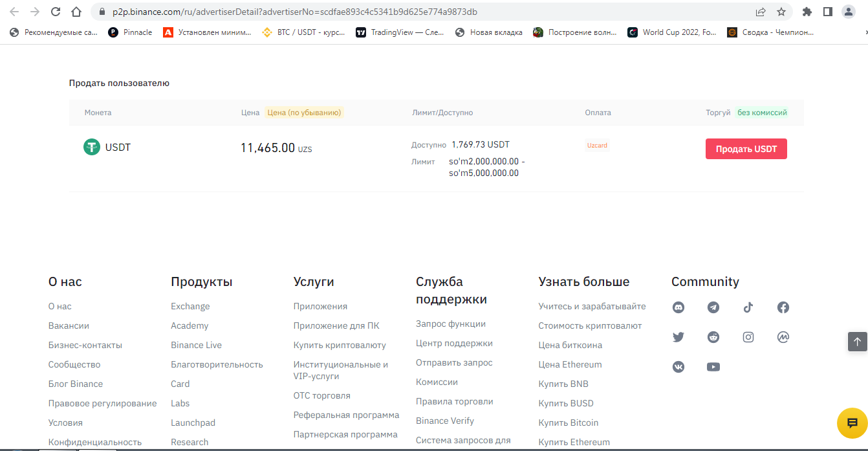This screenshot has width=868, height=451.
Task: Open the Купить криптовалюту link
Action: coord(340,345)
